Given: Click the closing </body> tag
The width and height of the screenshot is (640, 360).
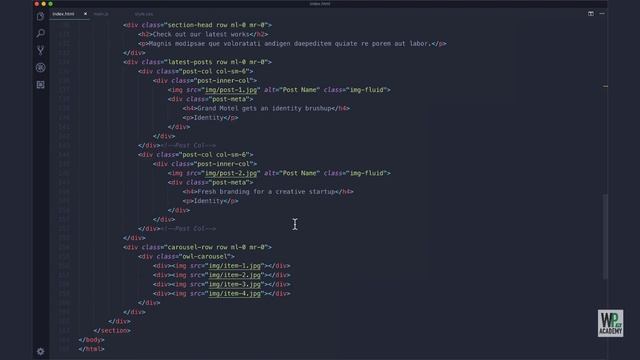Looking at the screenshot, I should (91, 340).
